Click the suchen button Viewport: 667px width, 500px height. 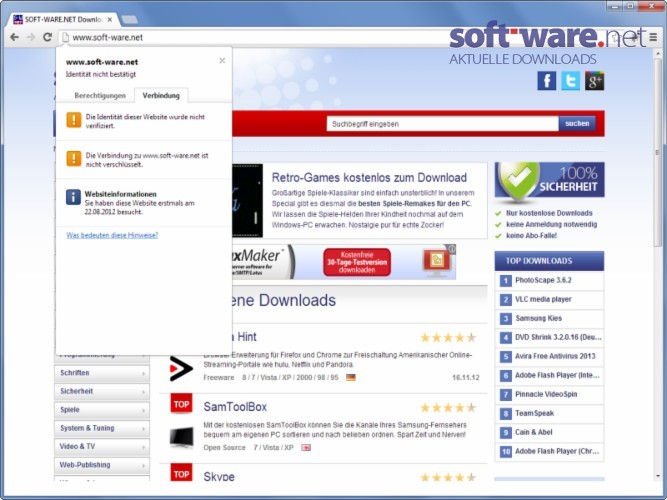[x=577, y=123]
